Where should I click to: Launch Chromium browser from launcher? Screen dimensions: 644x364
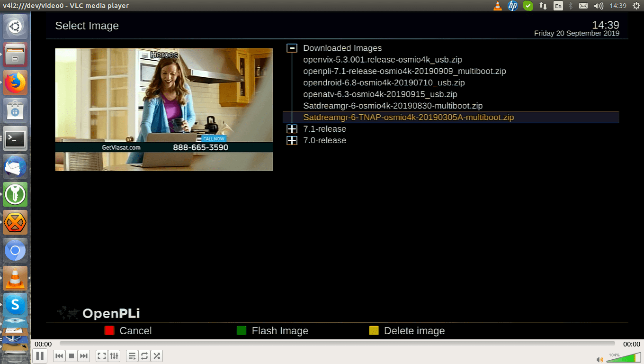[x=15, y=250]
